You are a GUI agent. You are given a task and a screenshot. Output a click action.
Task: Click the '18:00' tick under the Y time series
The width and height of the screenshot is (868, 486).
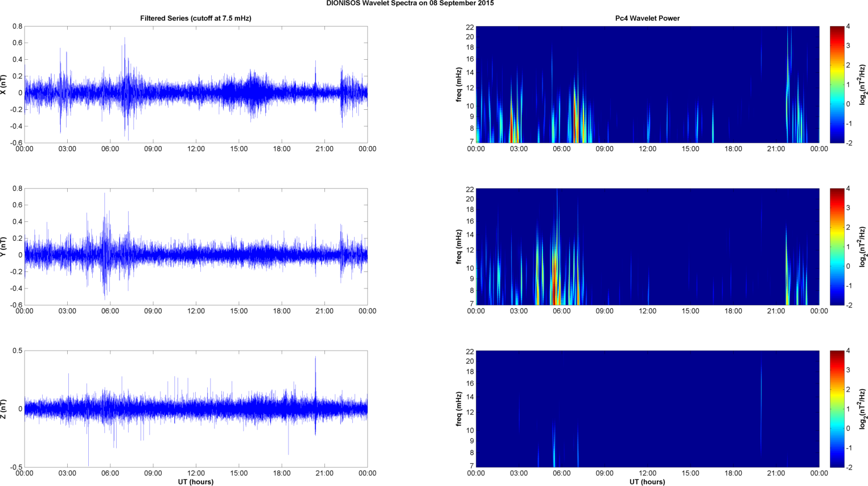coord(282,311)
